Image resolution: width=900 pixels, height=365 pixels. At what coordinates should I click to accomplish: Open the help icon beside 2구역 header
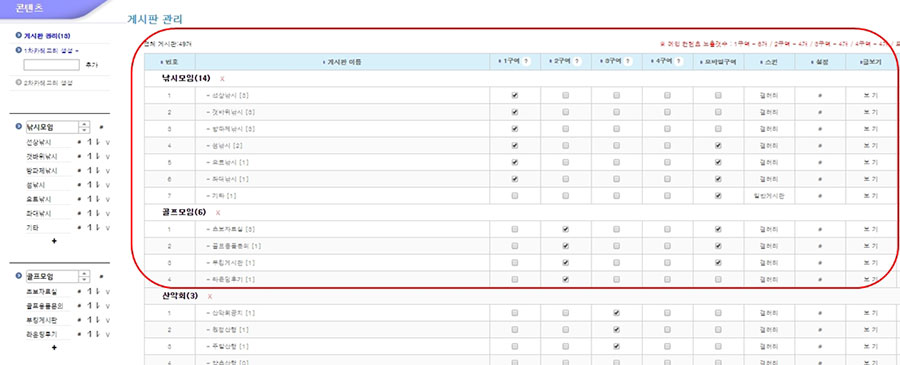[578, 61]
